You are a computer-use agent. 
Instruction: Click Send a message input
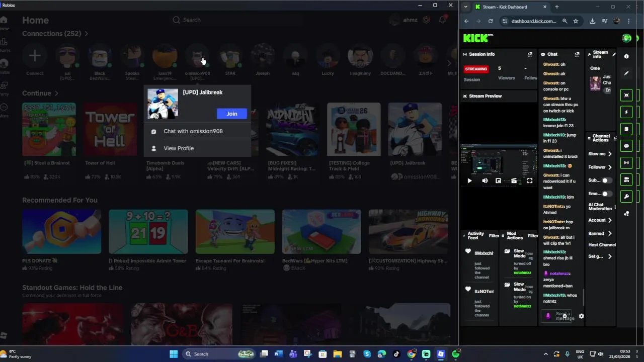pyautogui.click(x=557, y=316)
